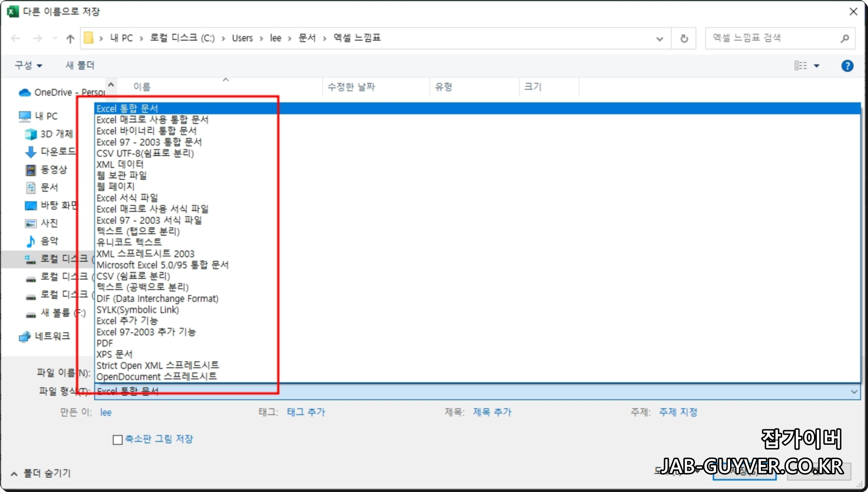Viewport: 868px width, 492px height.
Task: Click the Back navigation arrow
Action: click(15, 39)
